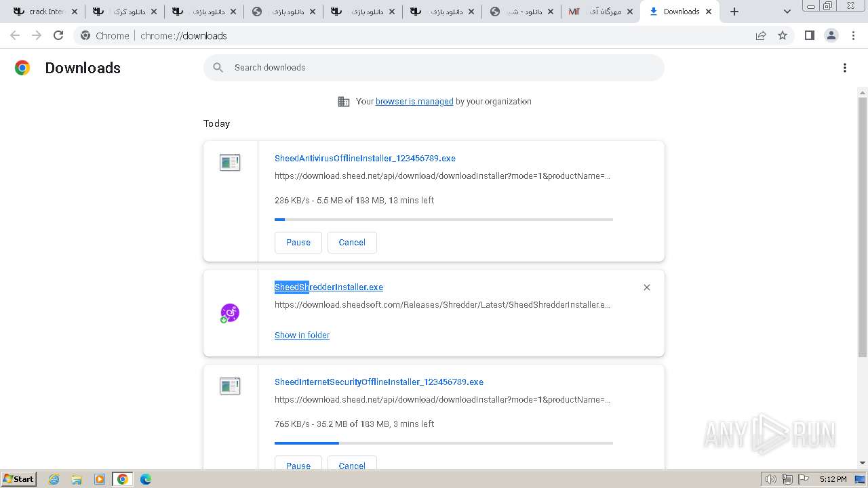
Task: Click the SheedShredderInstaller file icon
Action: point(230,313)
